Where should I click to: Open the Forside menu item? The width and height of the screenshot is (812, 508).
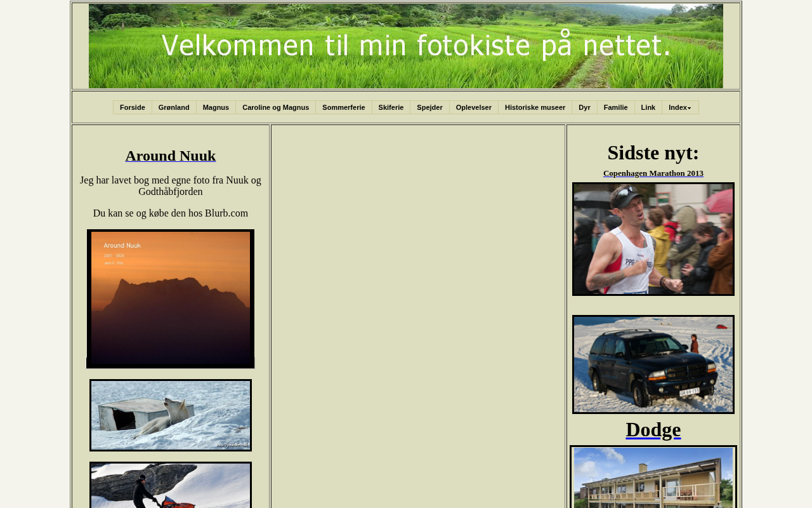tap(133, 107)
